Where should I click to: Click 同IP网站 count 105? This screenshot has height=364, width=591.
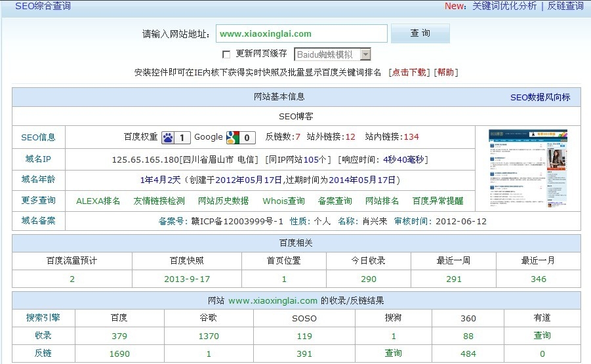[x=311, y=160]
